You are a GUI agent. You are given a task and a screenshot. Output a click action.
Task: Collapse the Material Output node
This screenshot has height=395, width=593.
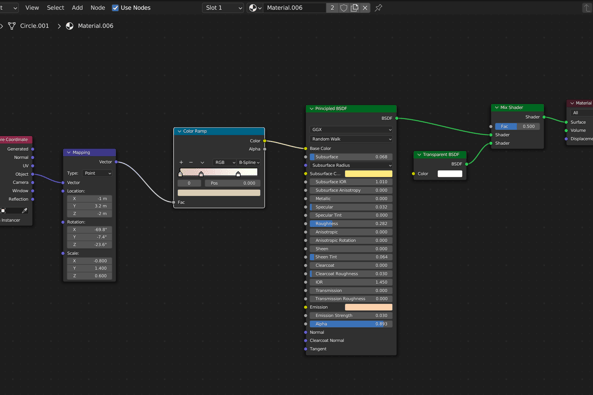pos(572,103)
